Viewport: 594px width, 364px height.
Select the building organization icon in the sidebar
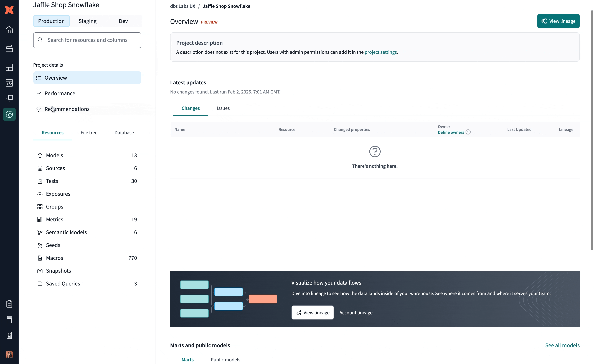9,335
